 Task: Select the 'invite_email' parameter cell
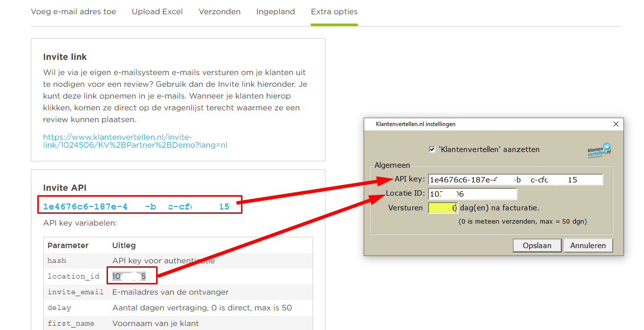click(76, 292)
